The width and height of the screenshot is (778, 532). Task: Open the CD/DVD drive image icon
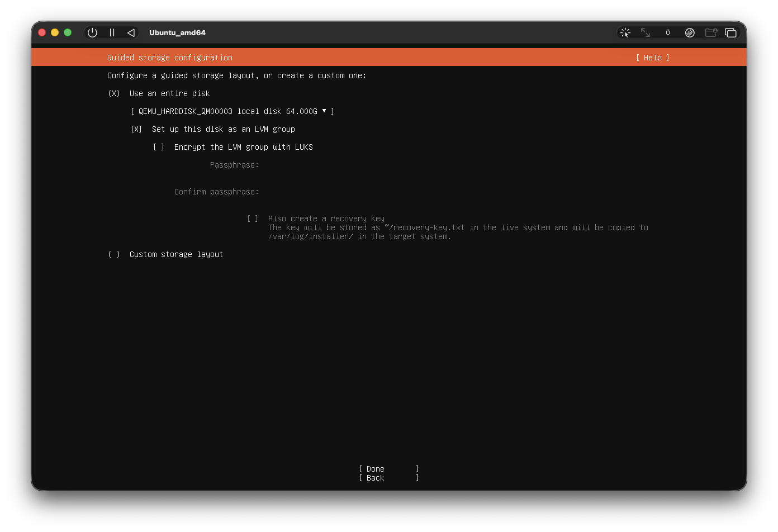690,32
